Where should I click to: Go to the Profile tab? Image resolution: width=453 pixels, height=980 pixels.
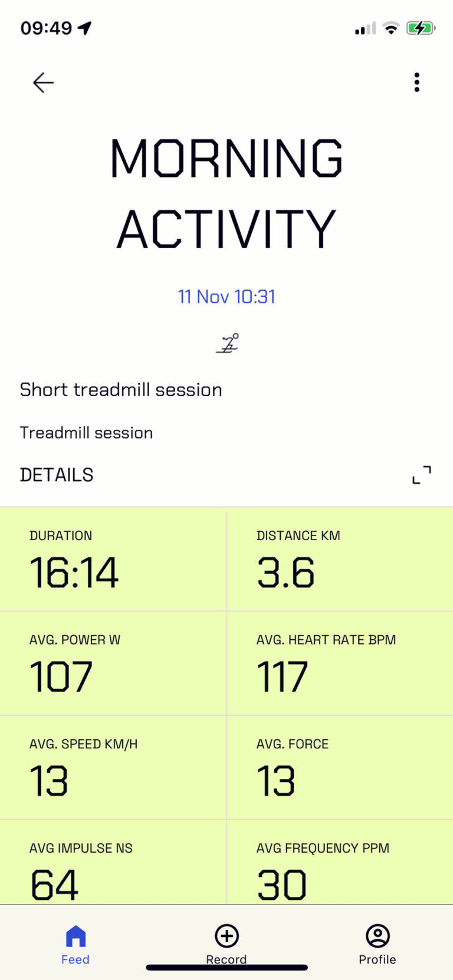(377, 944)
